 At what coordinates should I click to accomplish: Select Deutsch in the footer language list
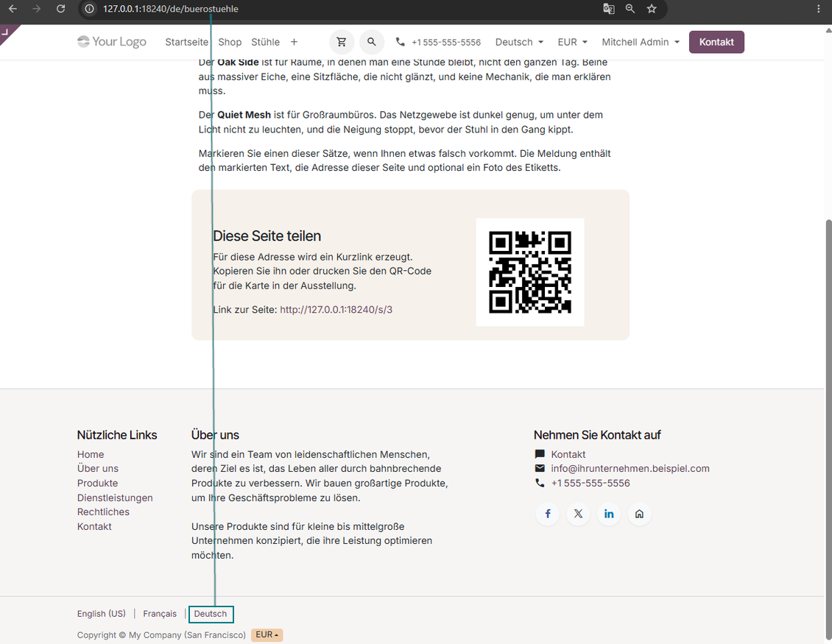click(x=211, y=614)
